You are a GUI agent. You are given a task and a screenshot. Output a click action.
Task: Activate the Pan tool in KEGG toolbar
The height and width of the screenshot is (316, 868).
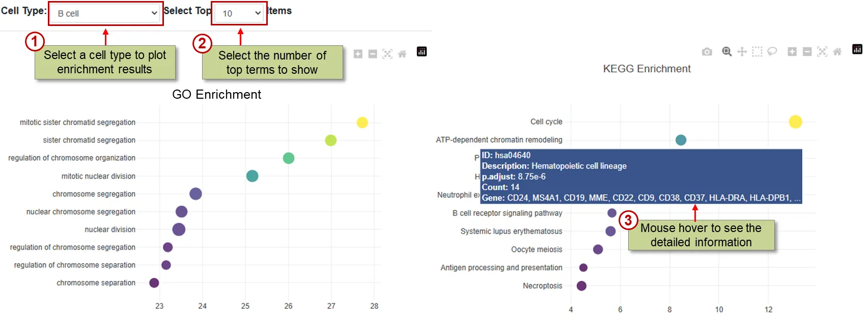click(742, 51)
